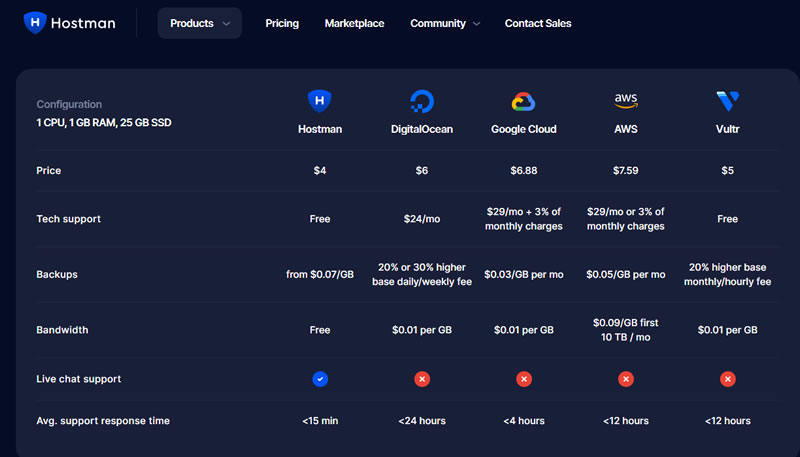Click Contact Sales in navigation
The image size is (800, 457).
[538, 23]
